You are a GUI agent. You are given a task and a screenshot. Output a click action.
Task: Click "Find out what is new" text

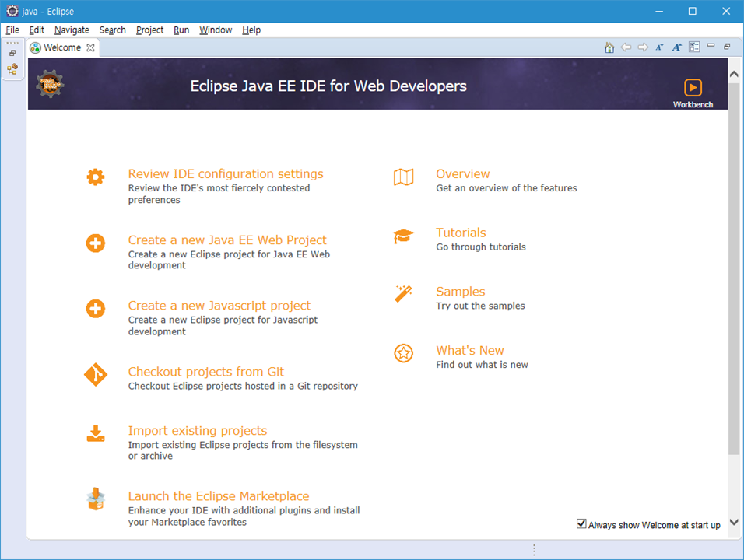click(x=482, y=364)
